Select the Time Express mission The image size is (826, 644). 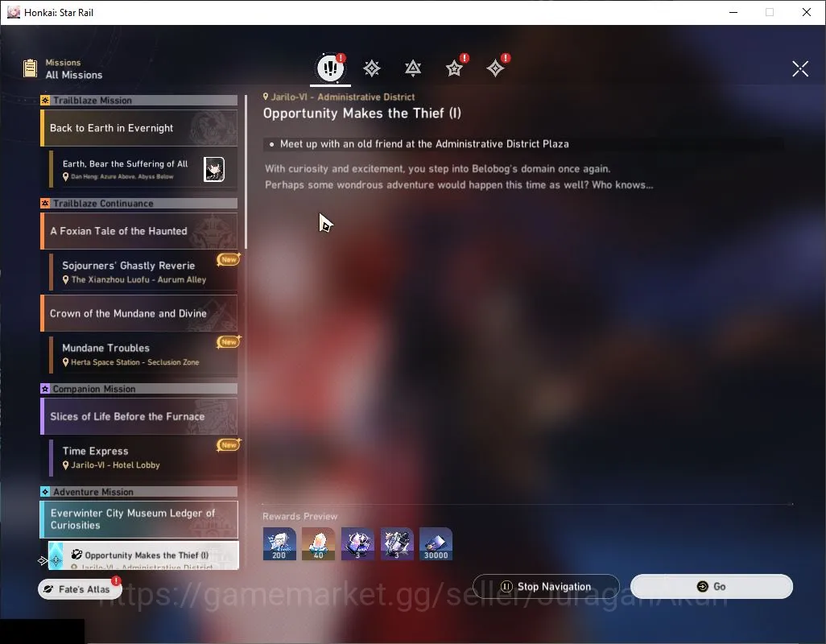pyautogui.click(x=143, y=457)
